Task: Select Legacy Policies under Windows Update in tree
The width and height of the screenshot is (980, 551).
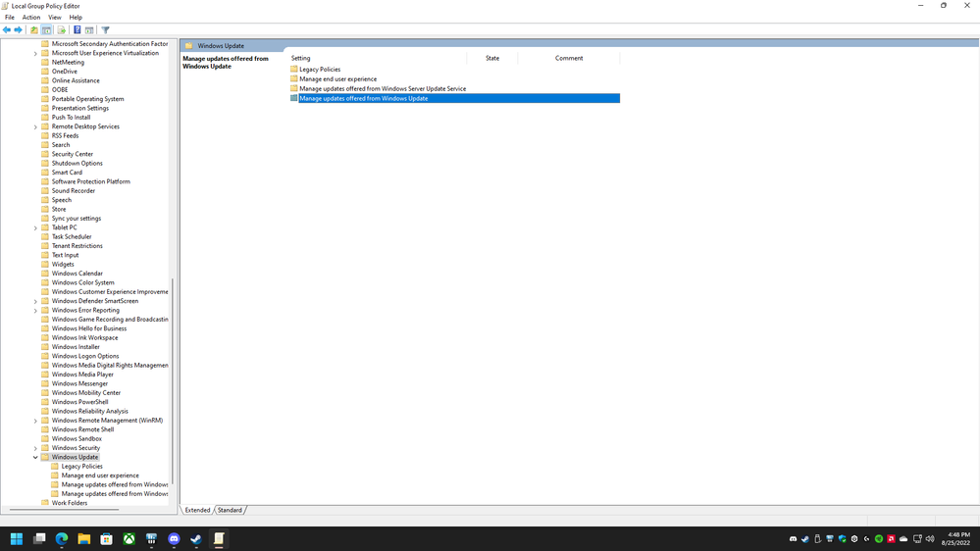Action: click(81, 466)
